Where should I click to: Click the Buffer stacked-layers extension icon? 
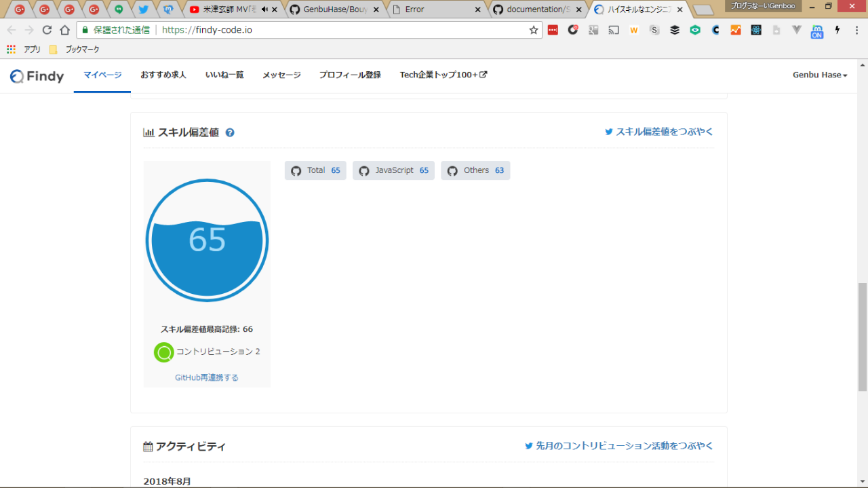pyautogui.click(x=675, y=30)
